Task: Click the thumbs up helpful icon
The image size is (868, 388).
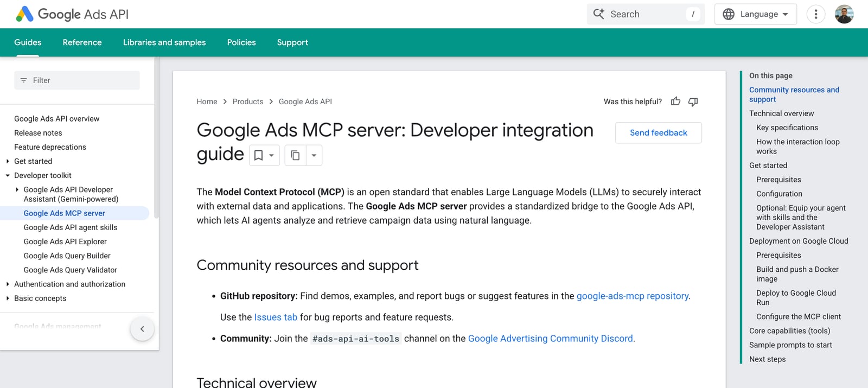Action: (x=675, y=101)
